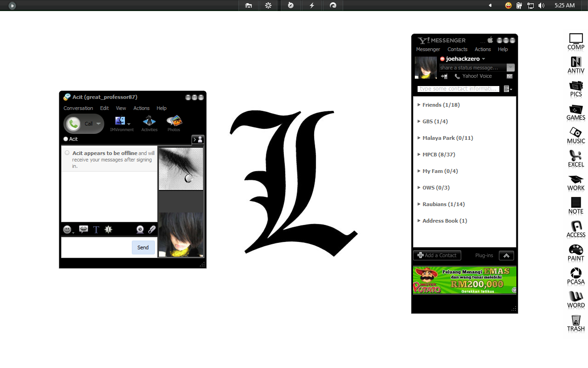The width and height of the screenshot is (588, 368).
Task: Open Activities chess icon
Action: click(149, 121)
